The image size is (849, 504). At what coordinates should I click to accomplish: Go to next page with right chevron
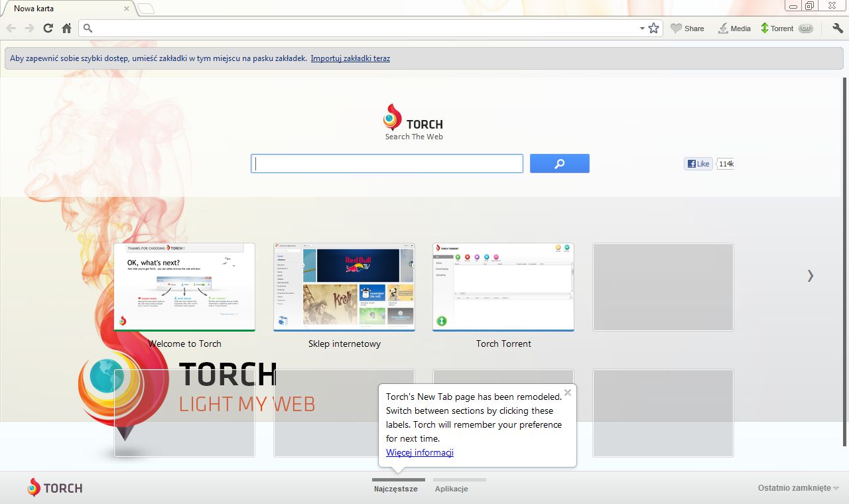point(810,276)
